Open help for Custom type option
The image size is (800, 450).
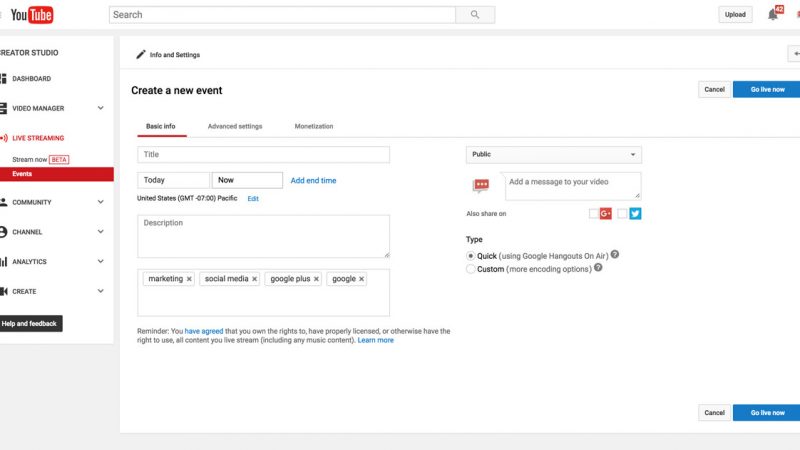pyautogui.click(x=598, y=268)
